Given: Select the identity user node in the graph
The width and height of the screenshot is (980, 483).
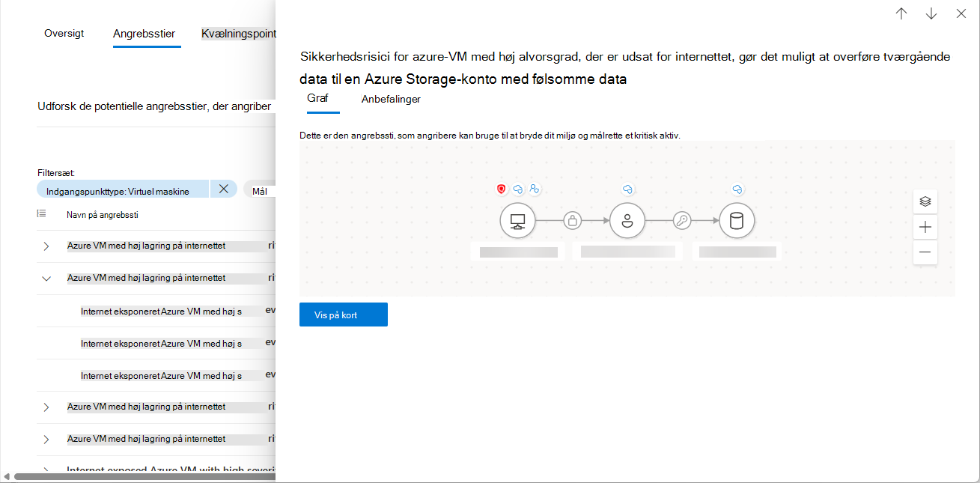Looking at the screenshot, I should coord(627,221).
